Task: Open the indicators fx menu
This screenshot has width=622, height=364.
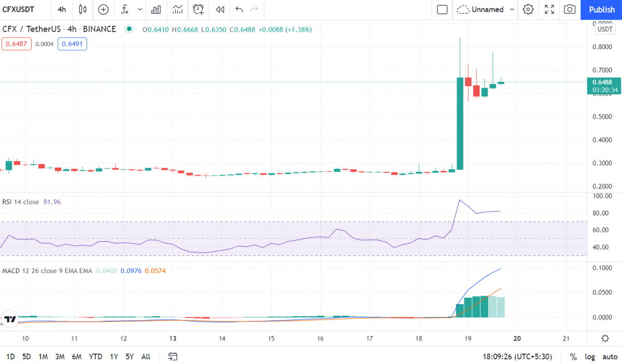Action: pos(124,9)
